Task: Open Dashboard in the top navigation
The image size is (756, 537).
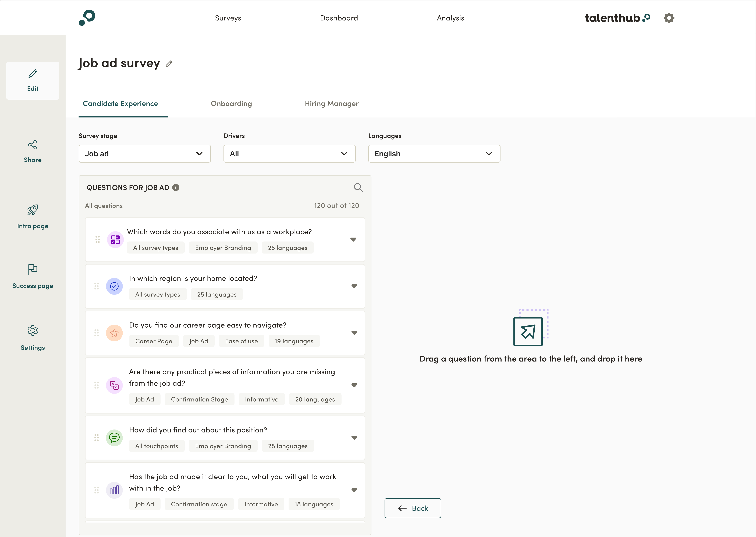Action: 339,18
